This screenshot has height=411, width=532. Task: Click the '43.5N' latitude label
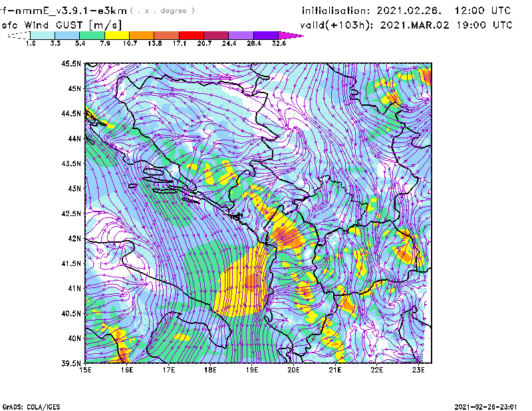click(x=71, y=164)
